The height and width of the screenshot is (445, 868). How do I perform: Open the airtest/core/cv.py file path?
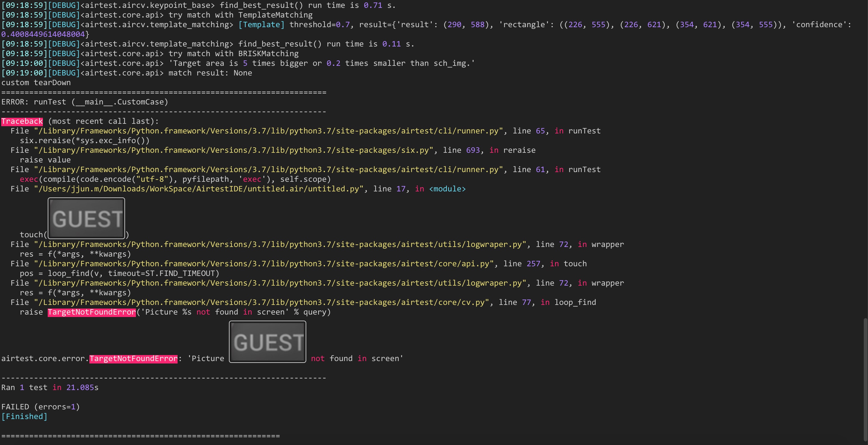261,303
